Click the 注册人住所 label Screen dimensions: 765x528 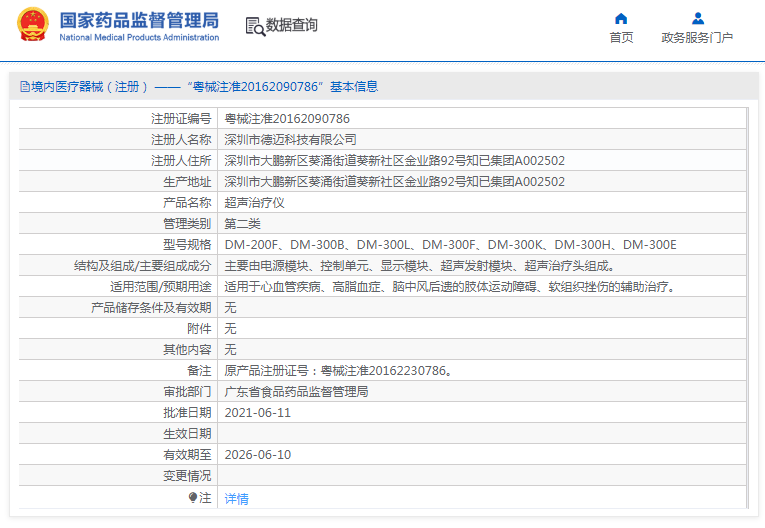point(181,161)
